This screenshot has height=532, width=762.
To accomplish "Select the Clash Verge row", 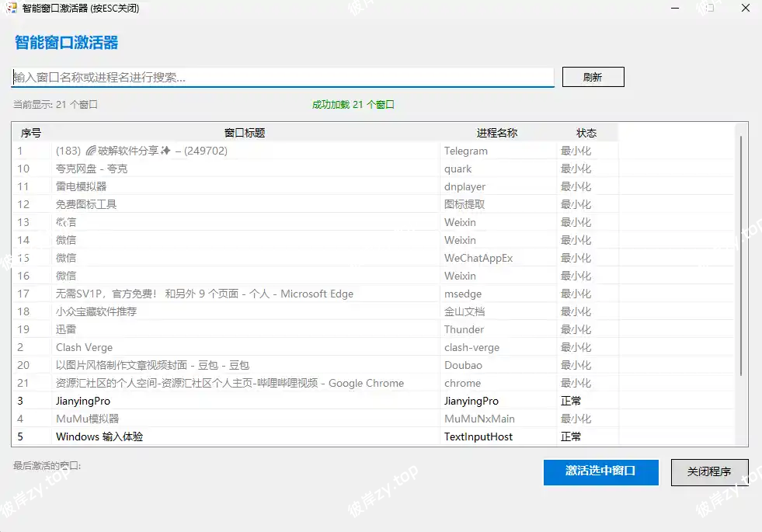I will pos(233,347).
